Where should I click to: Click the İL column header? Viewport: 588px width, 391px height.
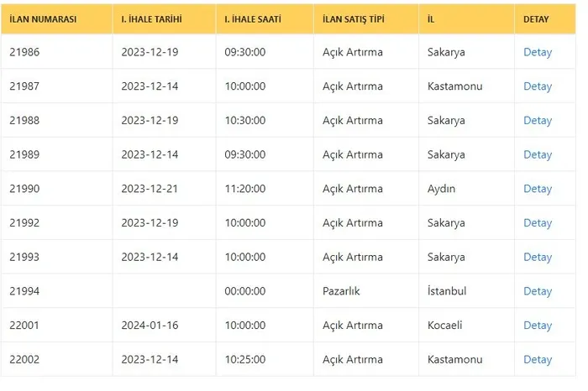click(431, 18)
